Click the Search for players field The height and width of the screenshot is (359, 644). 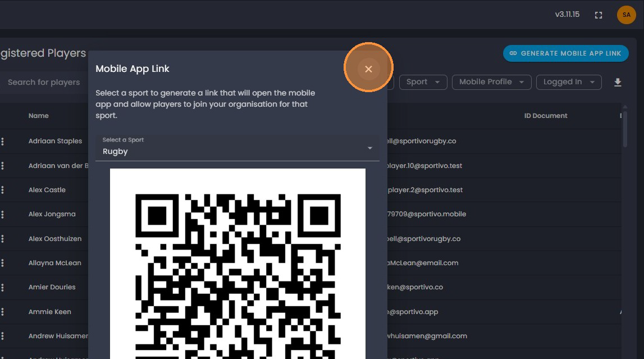click(44, 82)
